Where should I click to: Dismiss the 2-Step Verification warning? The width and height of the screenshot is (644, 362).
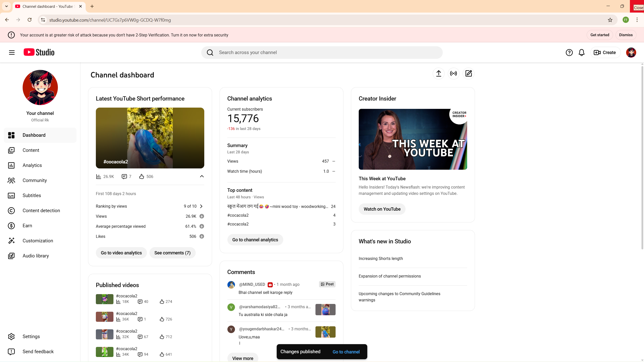(626, 35)
